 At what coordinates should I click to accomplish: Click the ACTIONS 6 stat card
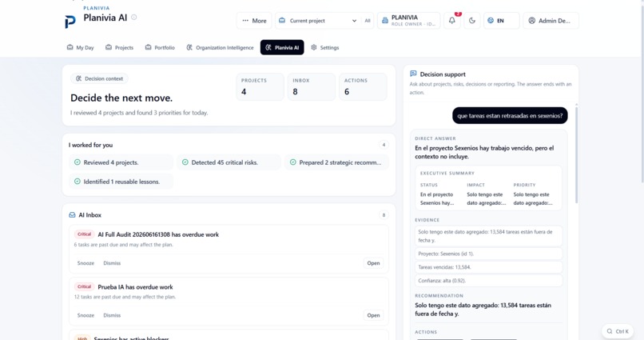[x=363, y=86]
